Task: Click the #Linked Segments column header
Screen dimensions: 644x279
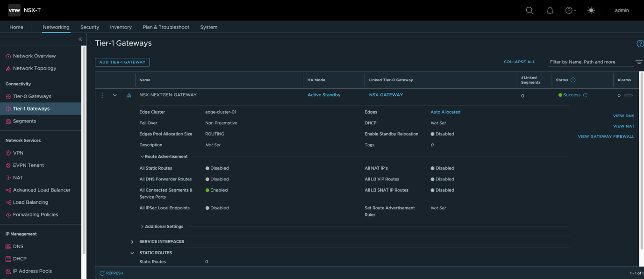Action: 530,80
